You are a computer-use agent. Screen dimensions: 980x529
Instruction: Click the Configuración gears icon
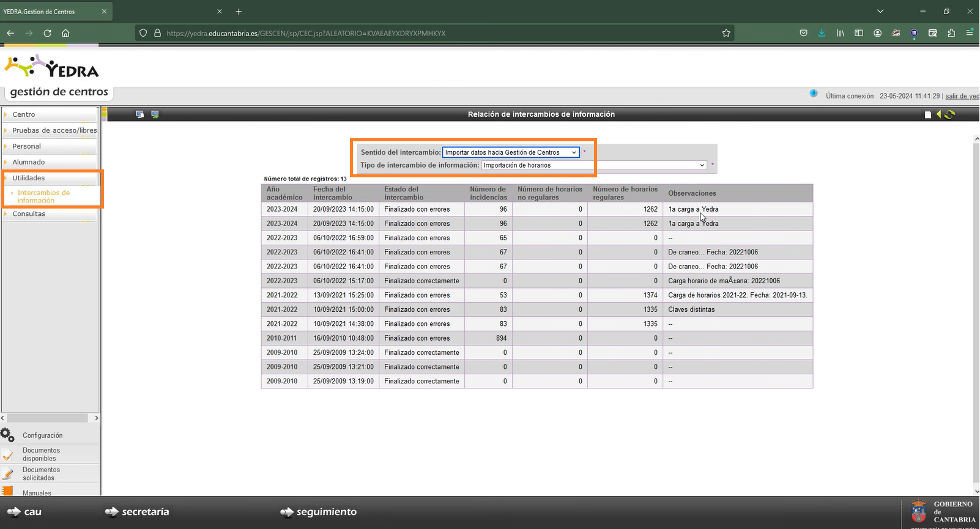tap(7, 435)
